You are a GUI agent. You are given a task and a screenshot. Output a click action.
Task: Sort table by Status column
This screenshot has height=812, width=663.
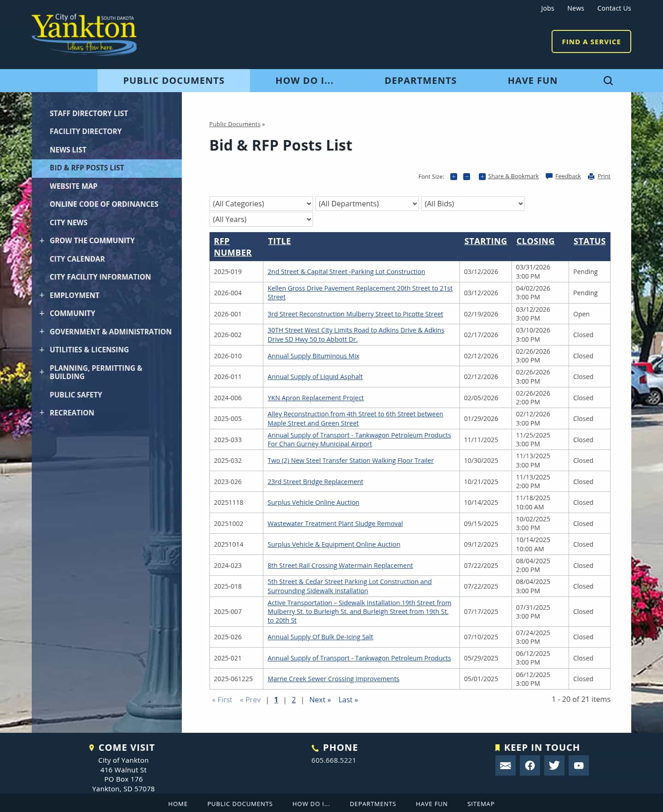tap(589, 241)
